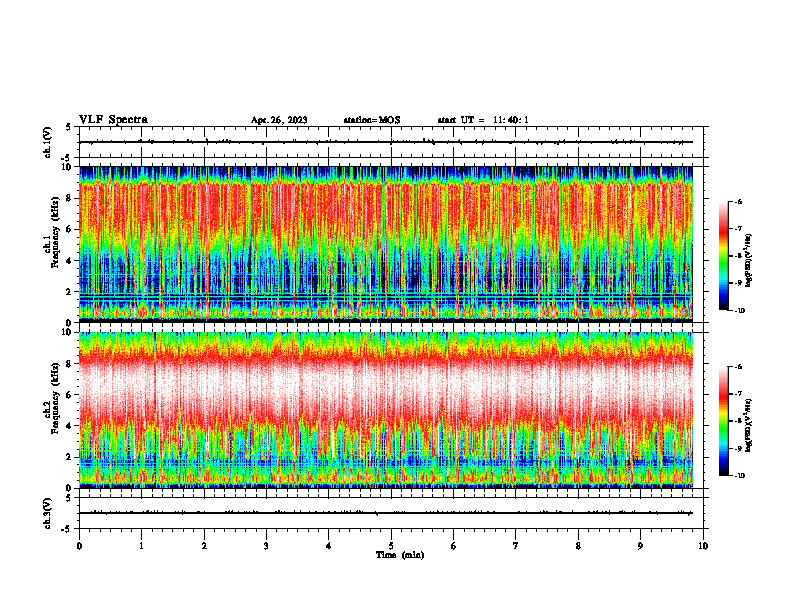Click the '-6' label on the ch.1 color scale
Viewport: 792px width, 612px height.
point(738,201)
